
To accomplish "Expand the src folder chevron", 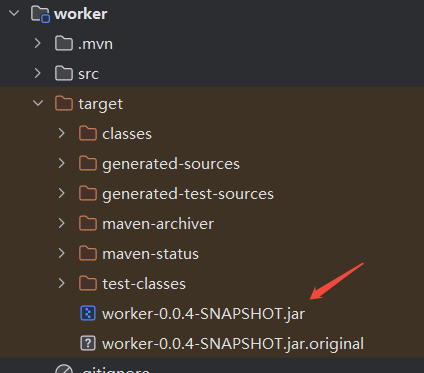I will pyautogui.click(x=38, y=73).
